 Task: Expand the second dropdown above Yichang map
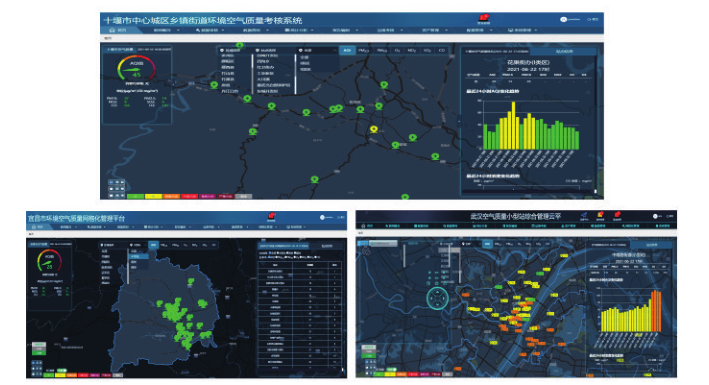[137, 245]
